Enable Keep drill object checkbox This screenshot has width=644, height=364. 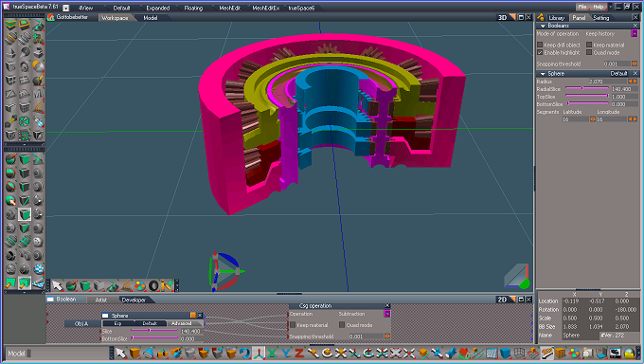point(540,45)
